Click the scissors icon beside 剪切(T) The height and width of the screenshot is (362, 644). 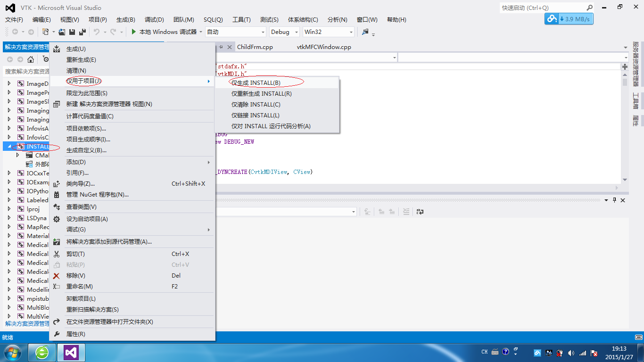57,254
